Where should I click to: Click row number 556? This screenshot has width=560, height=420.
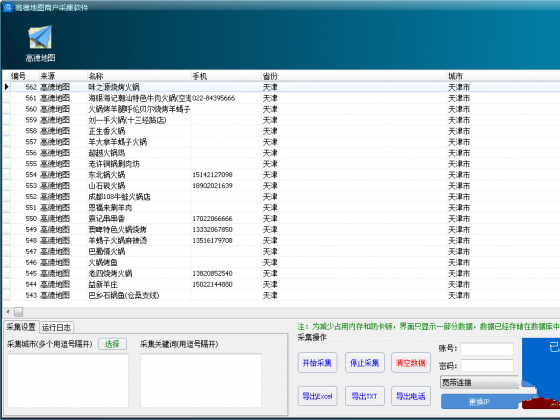(31, 153)
